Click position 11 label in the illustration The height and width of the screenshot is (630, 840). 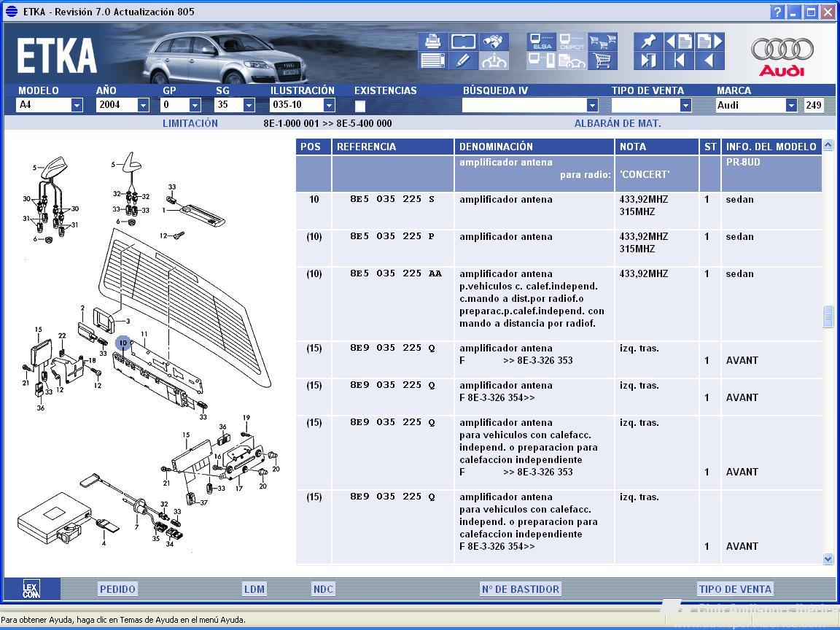tap(144, 334)
